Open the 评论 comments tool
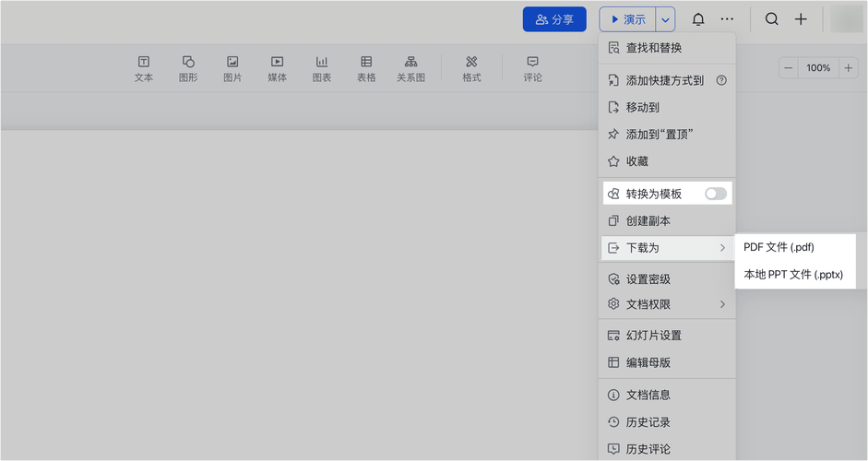This screenshot has width=868, height=461. (532, 68)
